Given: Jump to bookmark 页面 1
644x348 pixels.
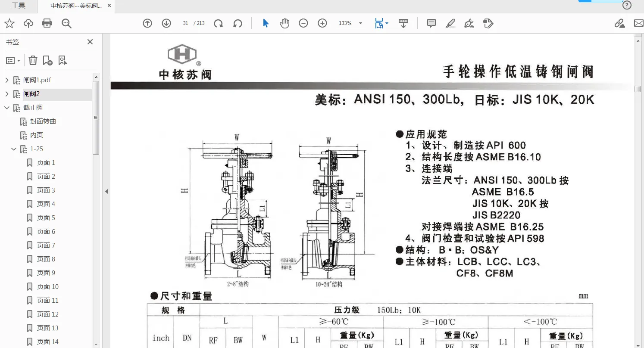Looking at the screenshot, I should click(x=46, y=163).
